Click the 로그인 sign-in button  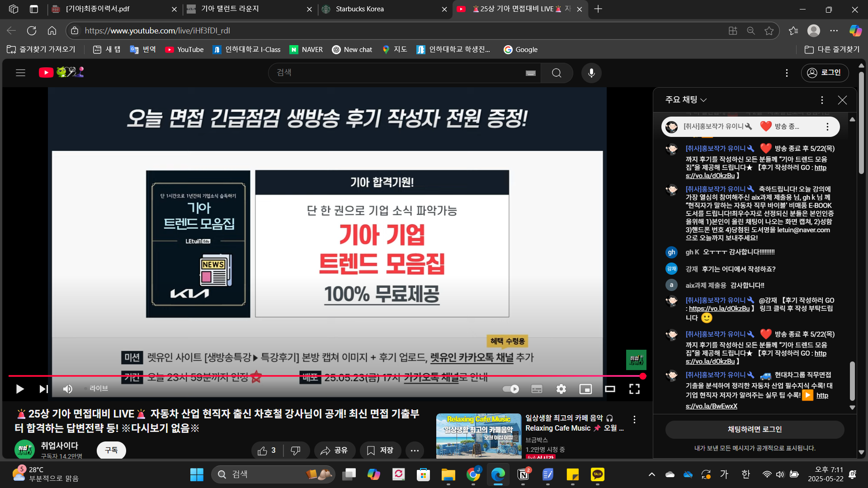(x=825, y=73)
